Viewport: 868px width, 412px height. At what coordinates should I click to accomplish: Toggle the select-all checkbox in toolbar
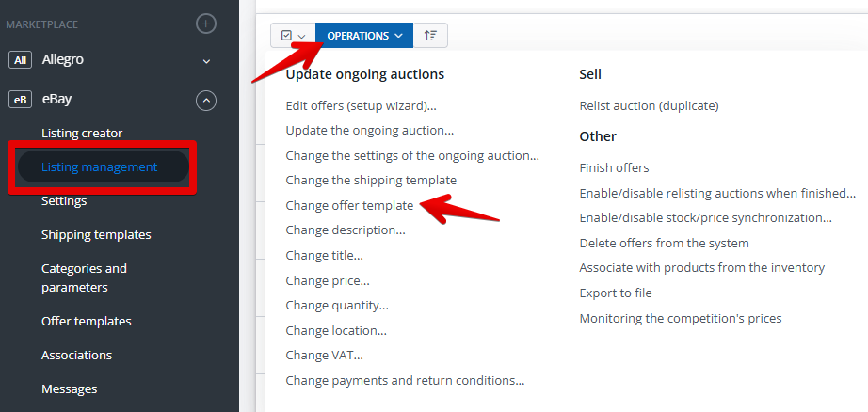pos(286,36)
